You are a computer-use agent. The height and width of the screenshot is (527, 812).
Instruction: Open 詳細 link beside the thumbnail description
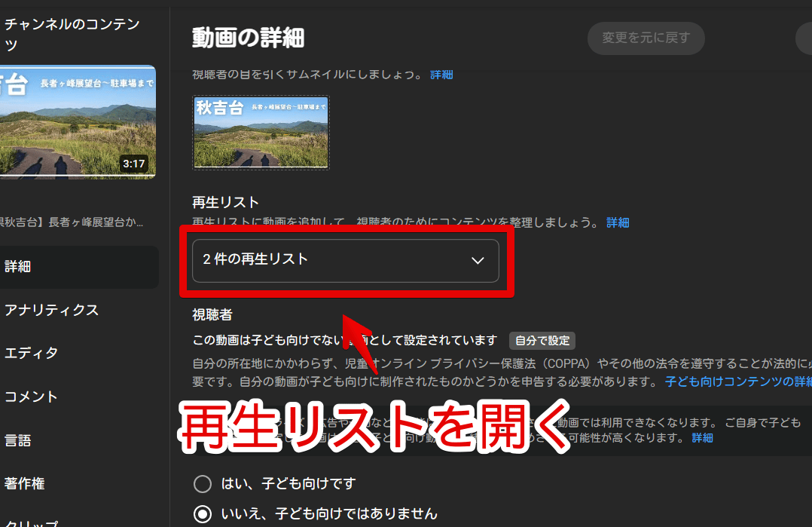coord(441,74)
